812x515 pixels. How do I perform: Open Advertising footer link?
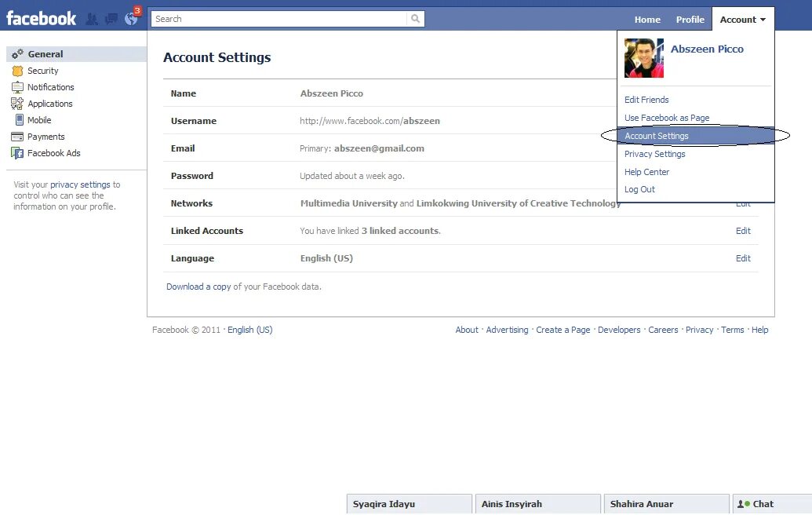pyautogui.click(x=507, y=330)
